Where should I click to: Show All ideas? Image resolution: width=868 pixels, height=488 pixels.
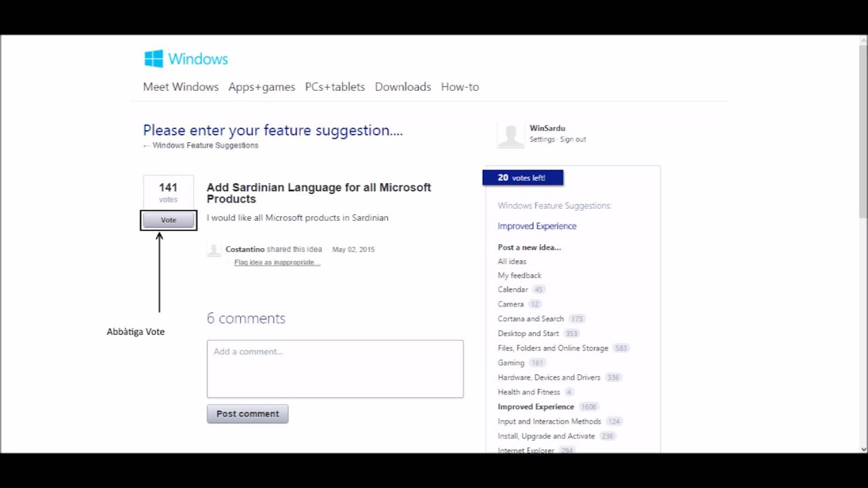click(x=512, y=262)
